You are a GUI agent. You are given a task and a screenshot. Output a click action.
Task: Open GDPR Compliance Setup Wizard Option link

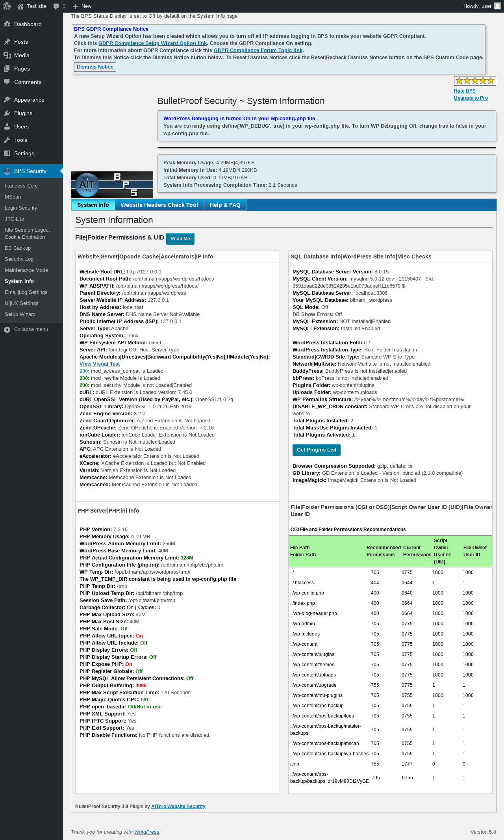(x=153, y=43)
